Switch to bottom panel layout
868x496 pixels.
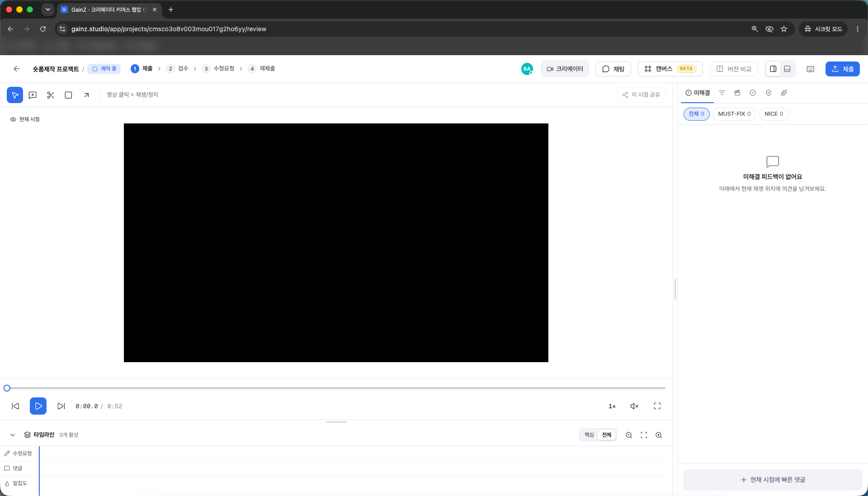click(x=787, y=69)
